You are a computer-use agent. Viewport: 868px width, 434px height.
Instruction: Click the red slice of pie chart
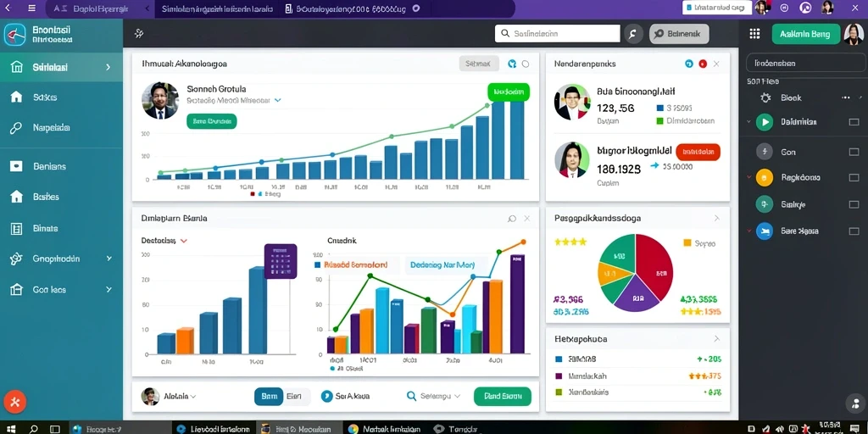click(x=655, y=264)
